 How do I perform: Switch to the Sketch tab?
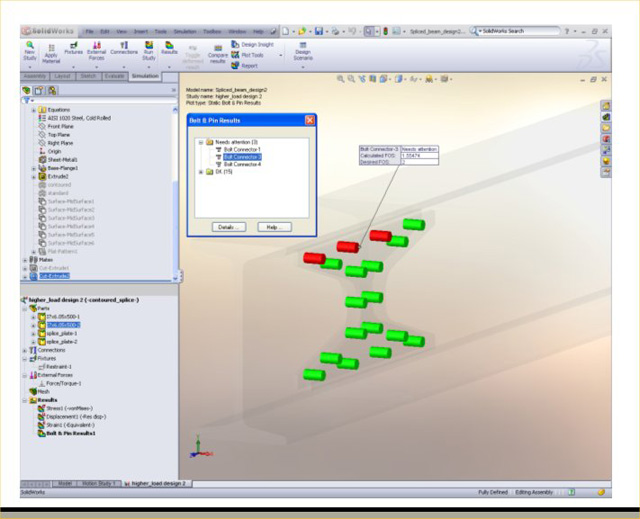[88, 75]
